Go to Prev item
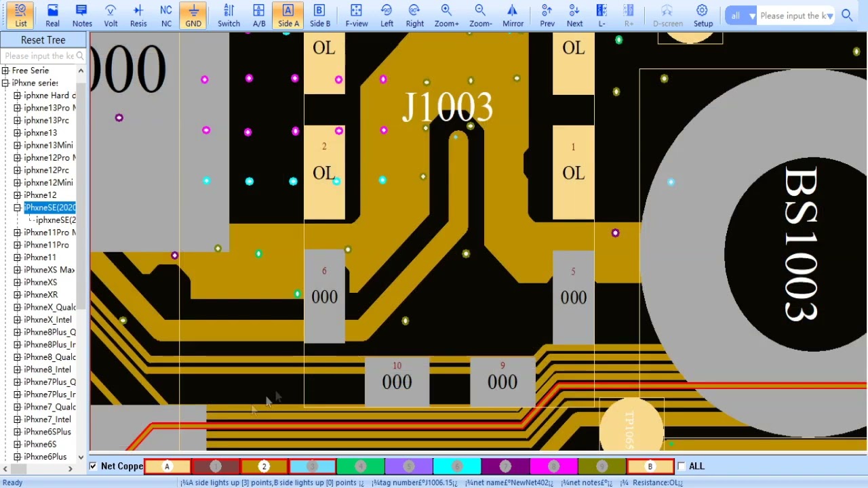 click(547, 15)
